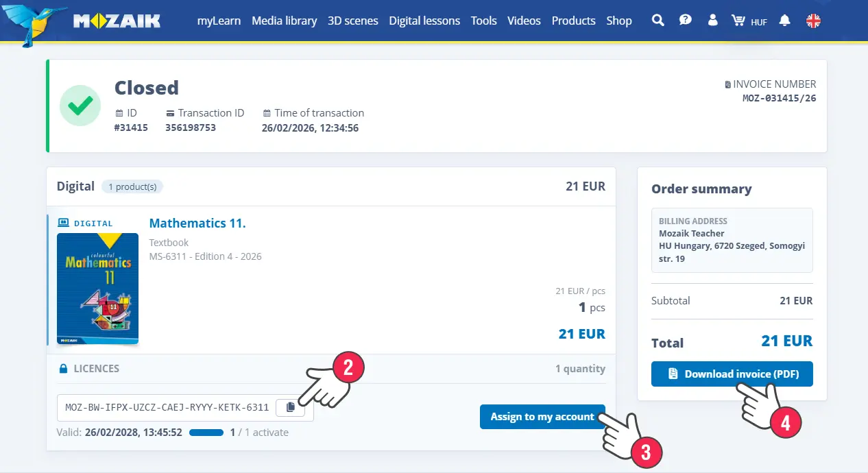868x473 pixels.
Task: Open Digital lessons menu item
Action: point(424,21)
